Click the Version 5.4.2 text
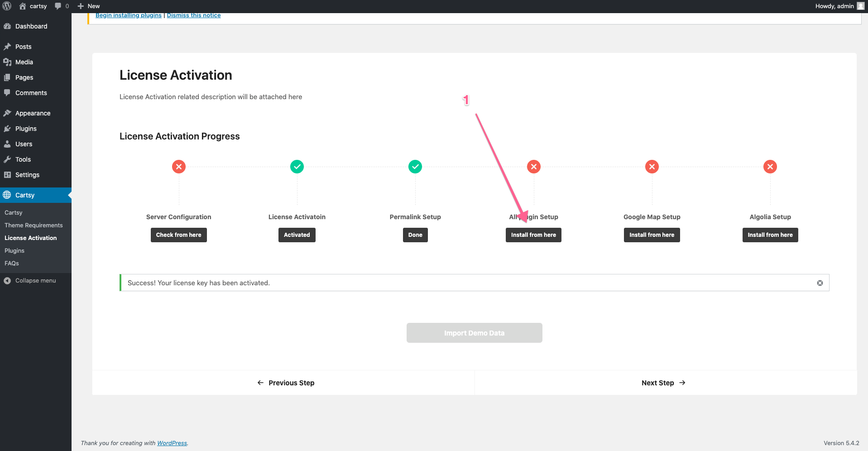868x451 pixels. [841, 443]
